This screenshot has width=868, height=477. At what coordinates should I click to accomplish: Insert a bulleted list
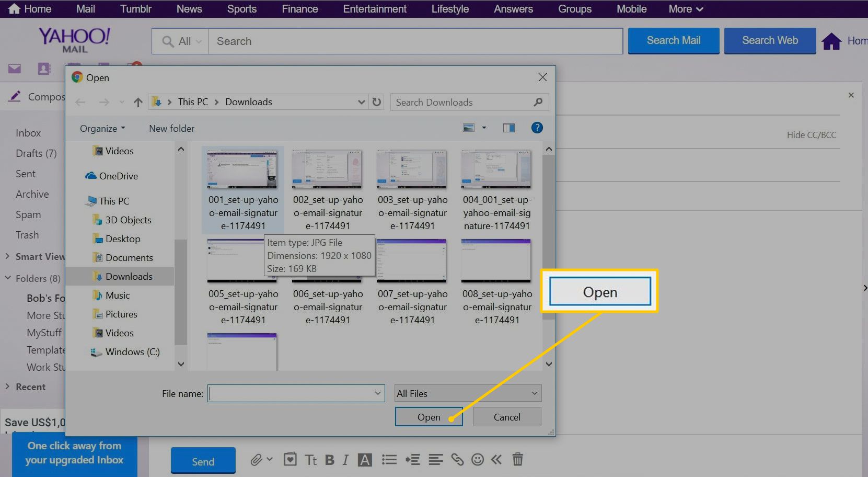[x=389, y=460]
